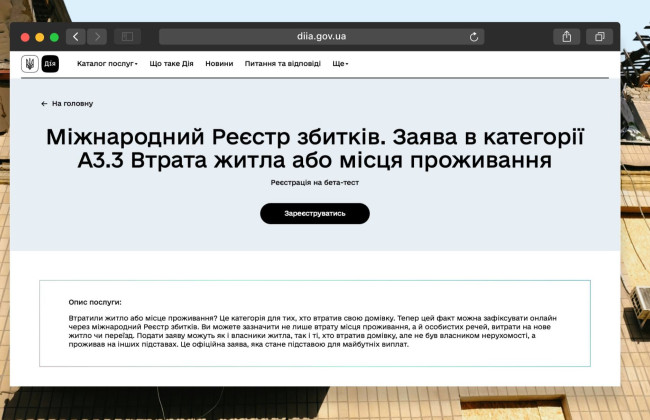Open the Share menu icon
The width and height of the screenshot is (650, 420).
(x=567, y=36)
